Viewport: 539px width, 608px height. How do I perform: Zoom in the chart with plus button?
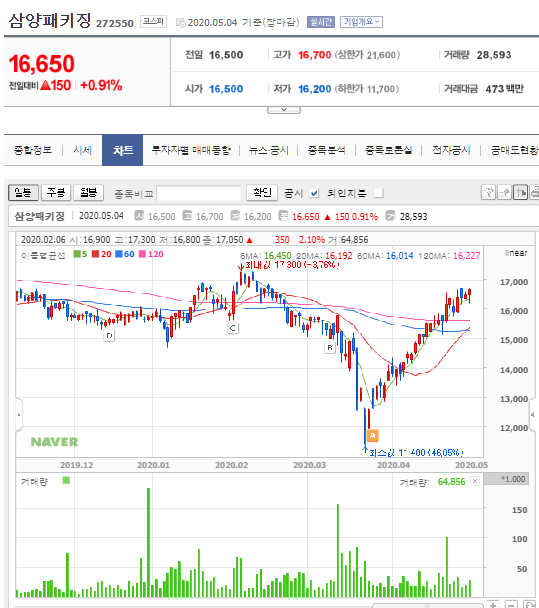click(493, 605)
